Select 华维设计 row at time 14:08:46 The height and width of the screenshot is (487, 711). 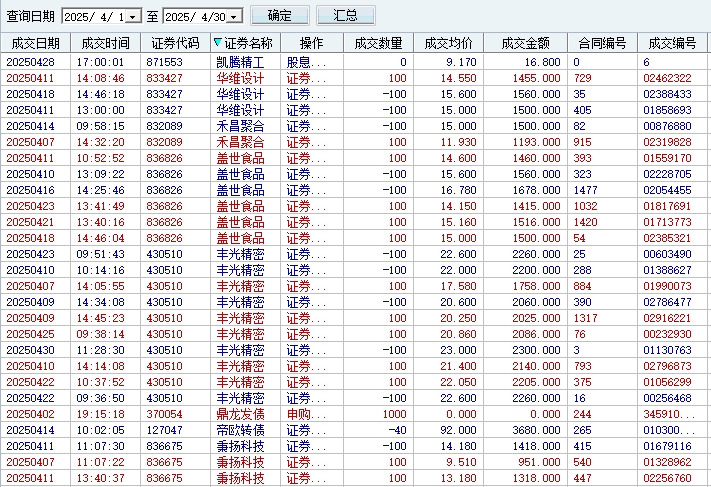point(240,78)
